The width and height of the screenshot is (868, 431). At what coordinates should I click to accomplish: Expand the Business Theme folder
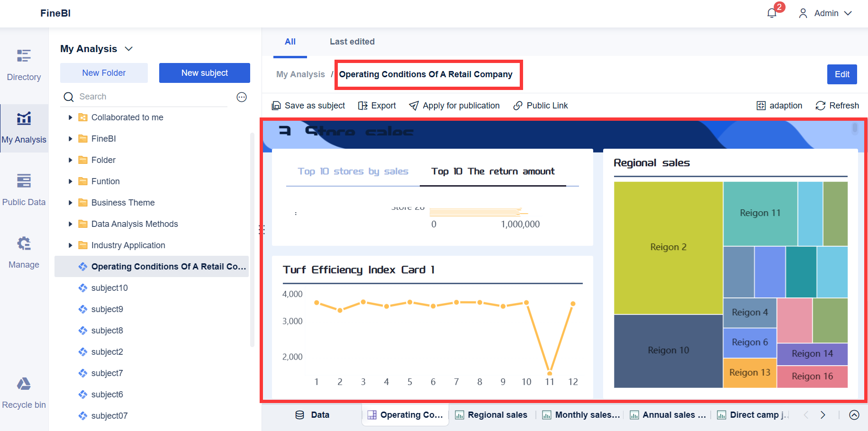tap(70, 202)
